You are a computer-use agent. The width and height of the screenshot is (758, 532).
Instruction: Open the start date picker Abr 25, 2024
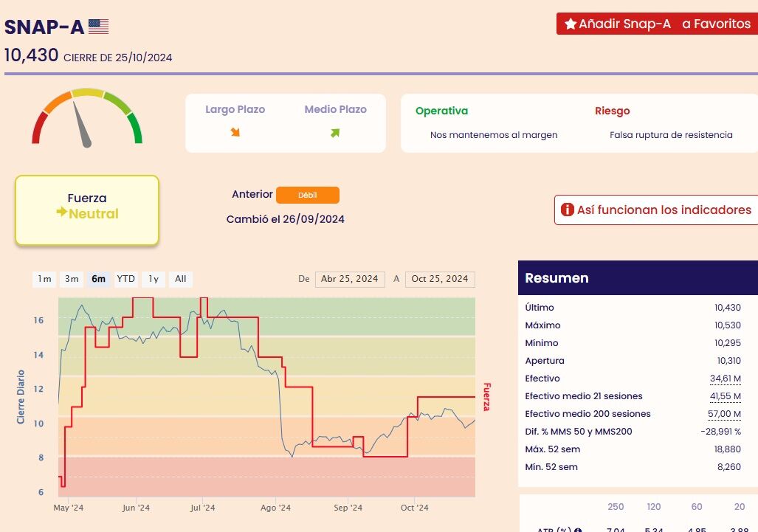350,280
